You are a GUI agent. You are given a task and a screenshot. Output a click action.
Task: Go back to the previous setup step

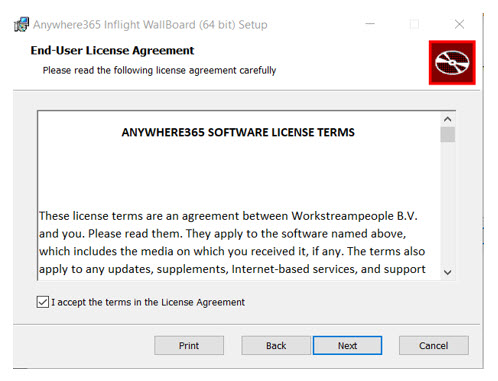276,345
